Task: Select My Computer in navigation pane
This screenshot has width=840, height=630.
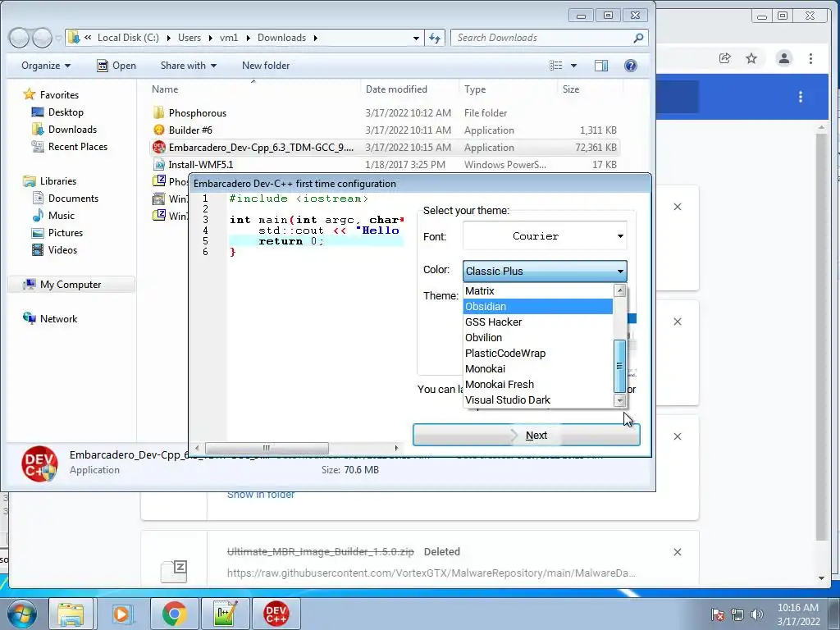Action: [x=71, y=285]
